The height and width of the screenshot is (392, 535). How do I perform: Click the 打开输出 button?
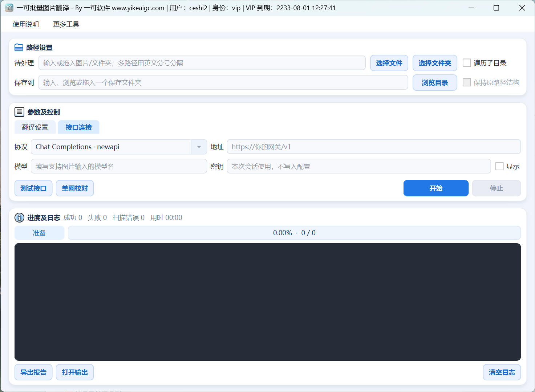[75, 372]
